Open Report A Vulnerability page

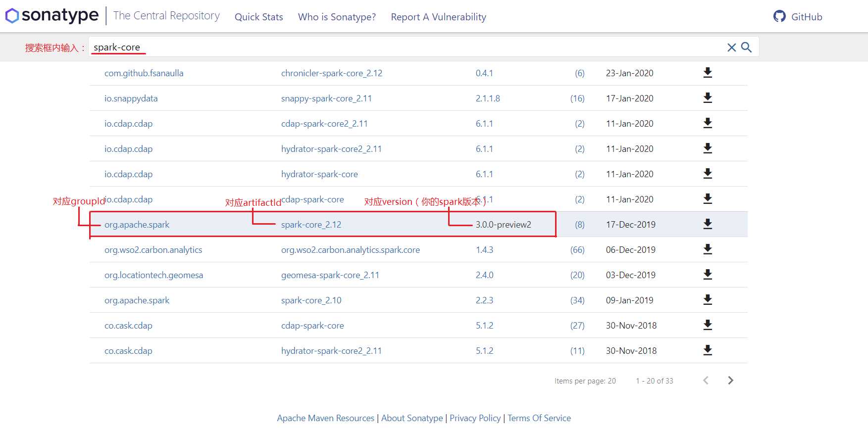click(x=438, y=17)
